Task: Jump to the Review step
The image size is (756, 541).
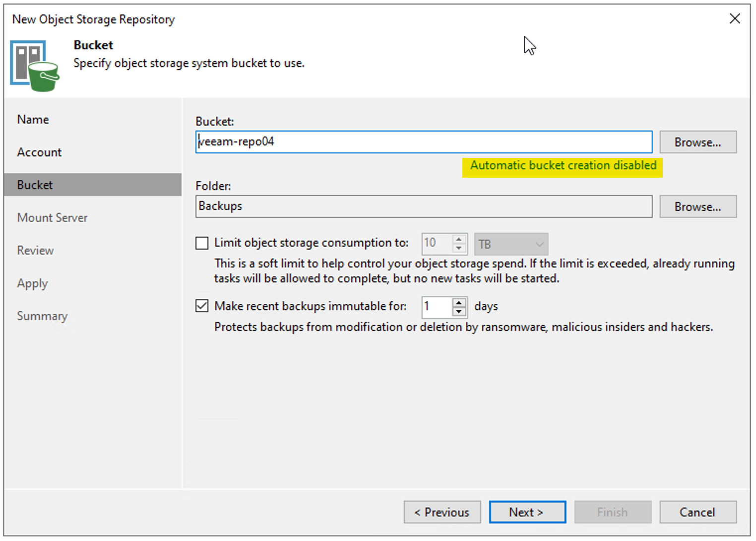Action: [35, 250]
